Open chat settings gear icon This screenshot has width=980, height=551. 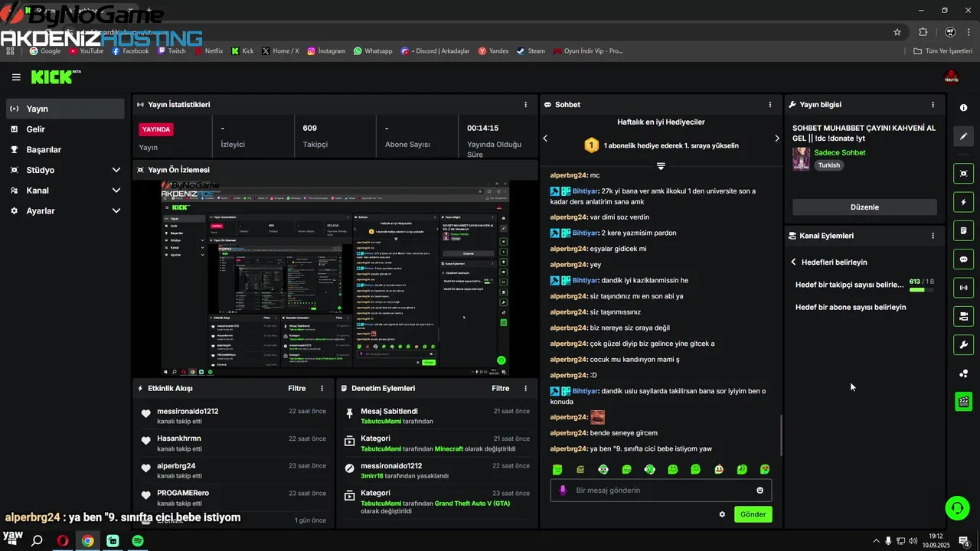tap(722, 514)
